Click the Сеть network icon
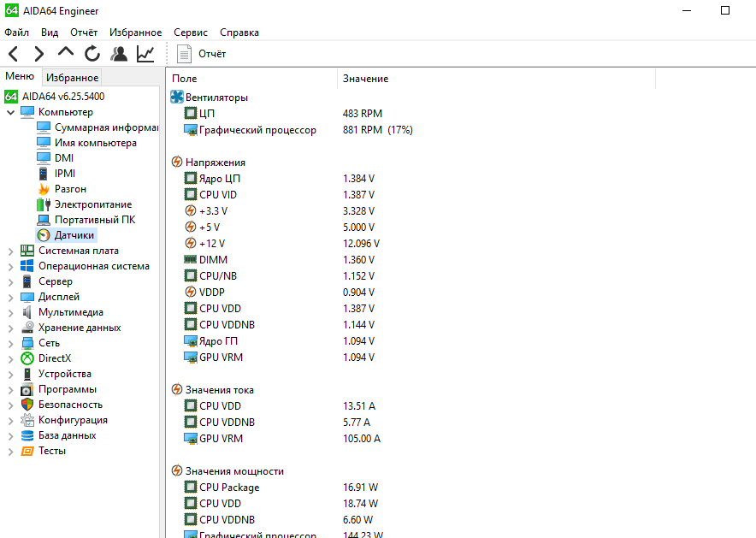Screen dimensions: 756x538 pyautogui.click(x=27, y=343)
